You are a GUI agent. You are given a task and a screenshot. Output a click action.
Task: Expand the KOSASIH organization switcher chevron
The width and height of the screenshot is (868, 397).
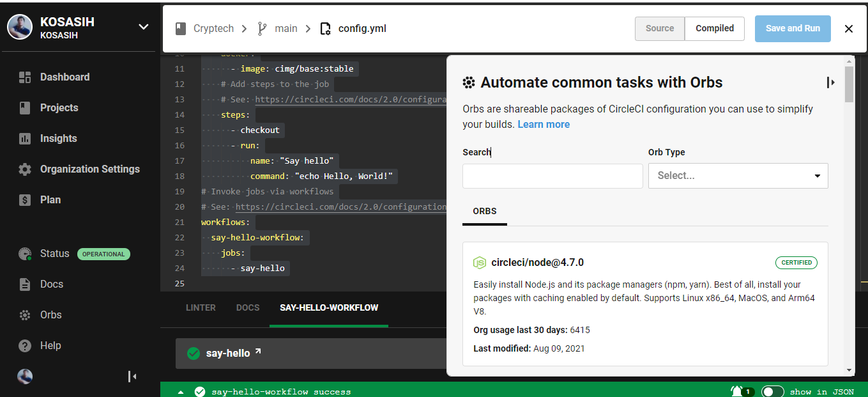(144, 27)
